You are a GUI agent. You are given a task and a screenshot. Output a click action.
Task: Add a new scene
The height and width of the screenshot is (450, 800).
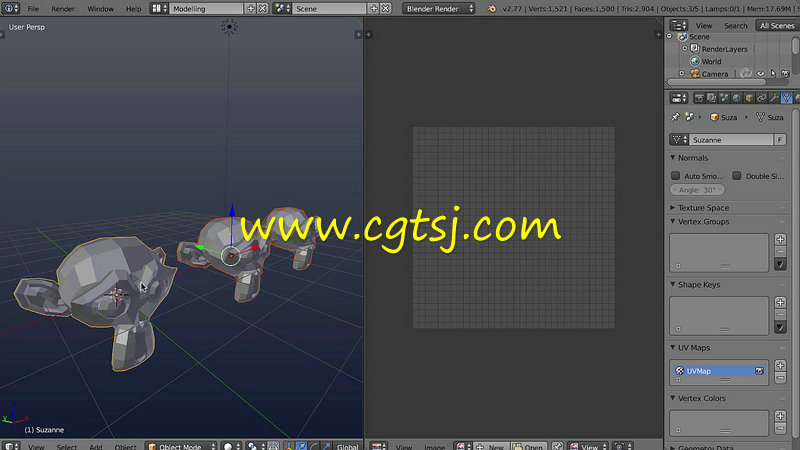[373, 8]
